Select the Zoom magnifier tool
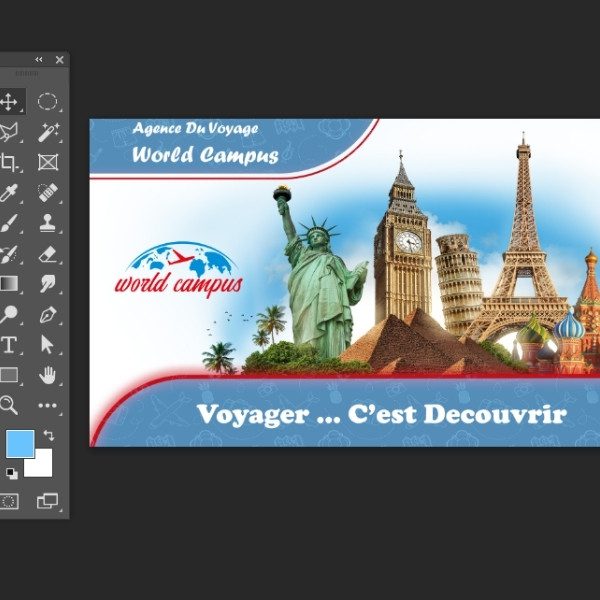The image size is (600, 600). (9, 405)
